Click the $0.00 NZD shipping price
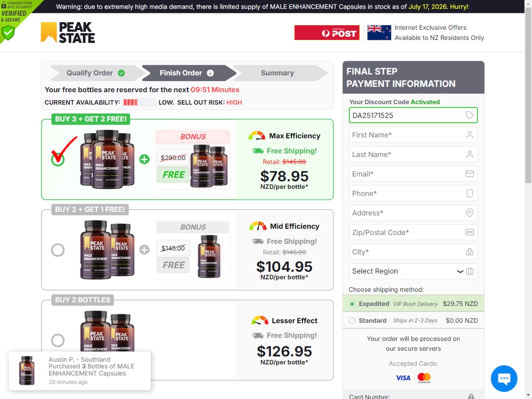This screenshot has height=399, width=532. click(462, 321)
